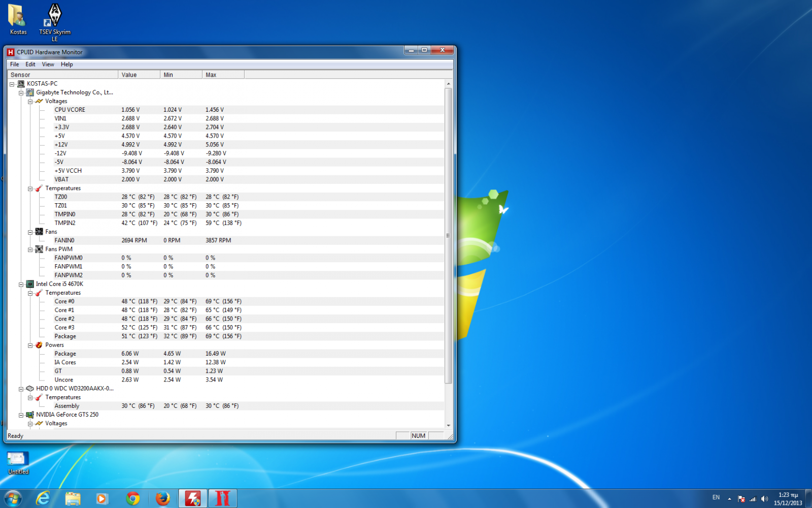Switch to red column taskbar application
This screenshot has width=812, height=508.
(223, 498)
